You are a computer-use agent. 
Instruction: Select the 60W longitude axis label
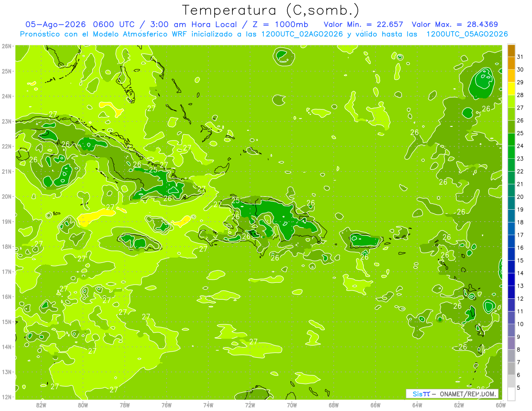pos(501,405)
